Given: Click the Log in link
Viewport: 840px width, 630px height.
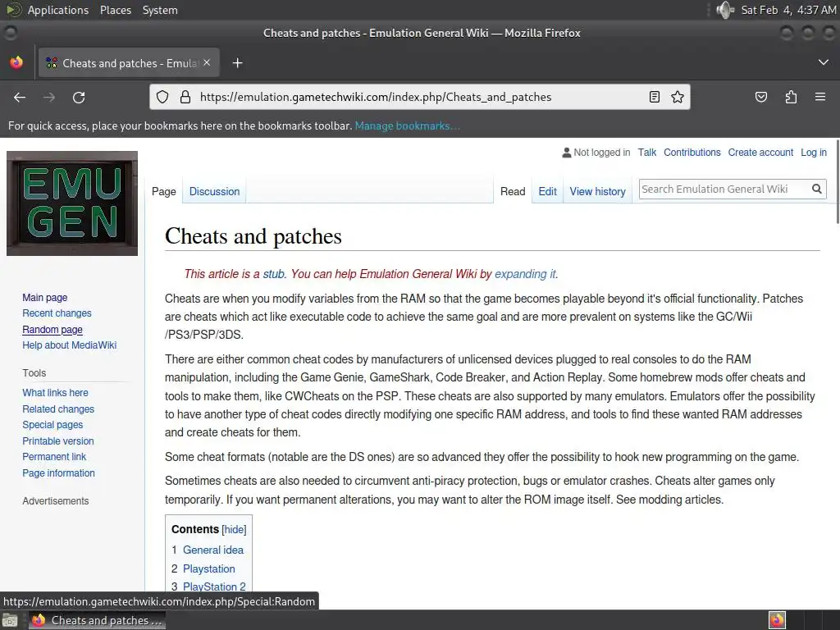Looking at the screenshot, I should (x=813, y=152).
